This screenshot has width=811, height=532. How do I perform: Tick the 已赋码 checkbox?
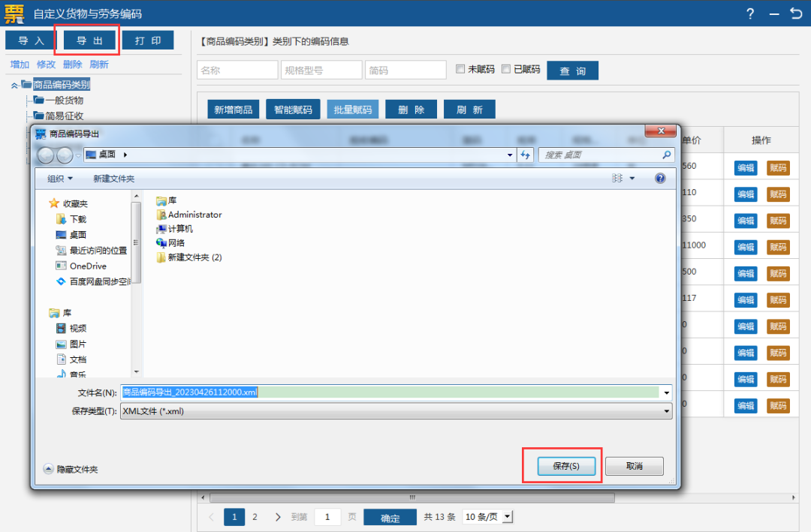(x=506, y=69)
